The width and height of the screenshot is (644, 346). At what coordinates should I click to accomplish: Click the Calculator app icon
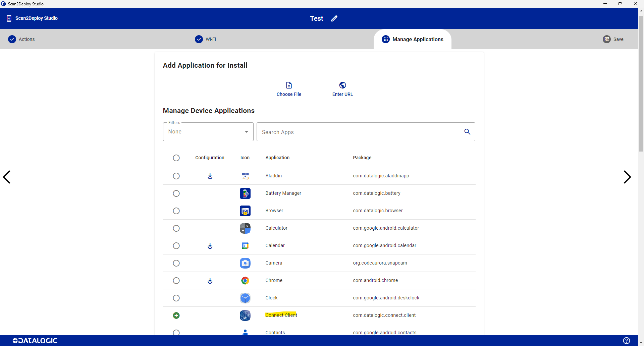[245, 228]
